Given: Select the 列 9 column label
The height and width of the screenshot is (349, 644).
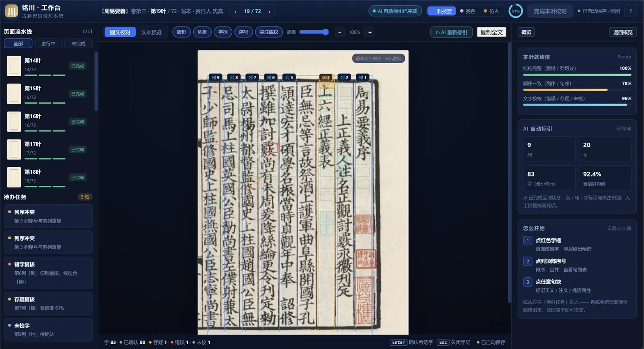Looking at the screenshot, I should pos(216,77).
